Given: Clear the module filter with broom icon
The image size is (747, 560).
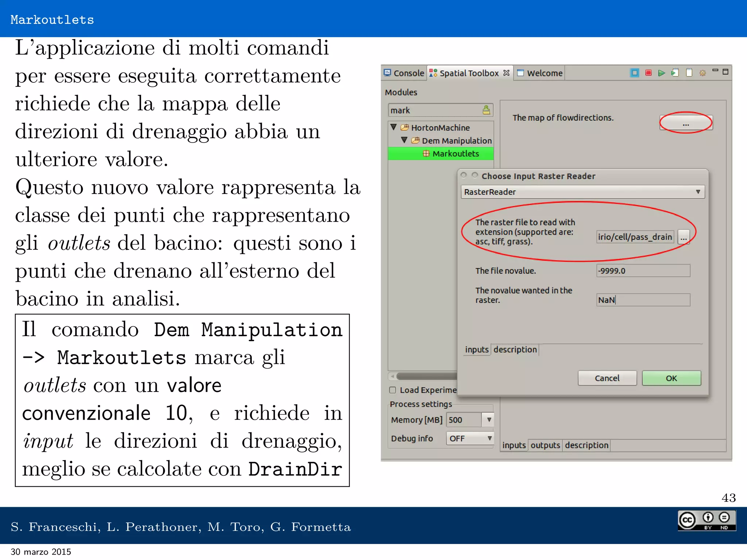Looking at the screenshot, I should (x=486, y=110).
